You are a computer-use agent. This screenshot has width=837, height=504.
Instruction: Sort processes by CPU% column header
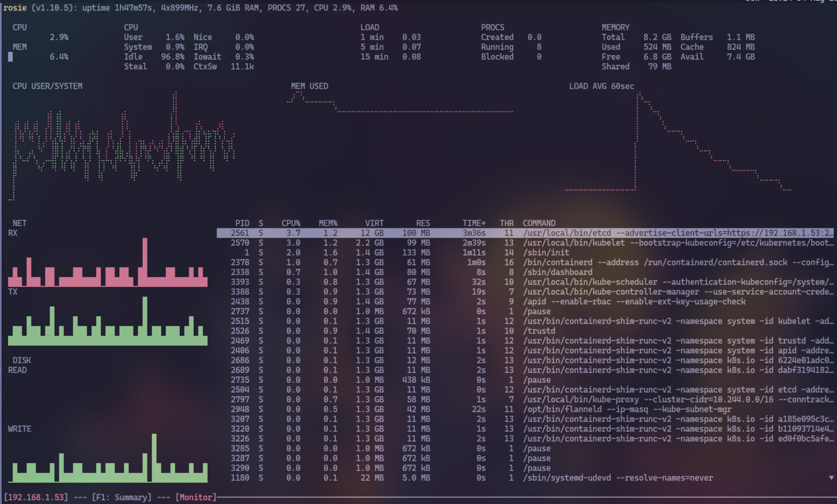point(291,223)
